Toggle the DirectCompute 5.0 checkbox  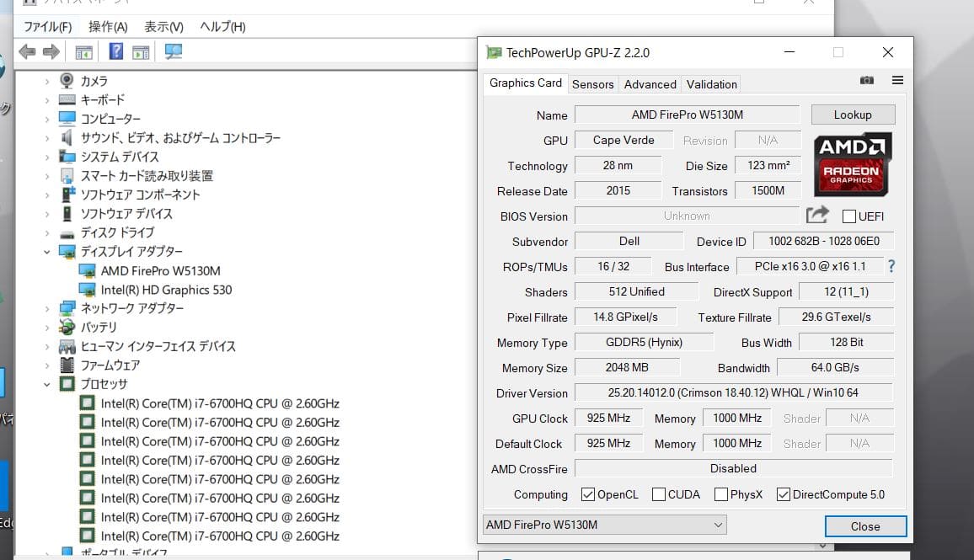click(x=784, y=494)
